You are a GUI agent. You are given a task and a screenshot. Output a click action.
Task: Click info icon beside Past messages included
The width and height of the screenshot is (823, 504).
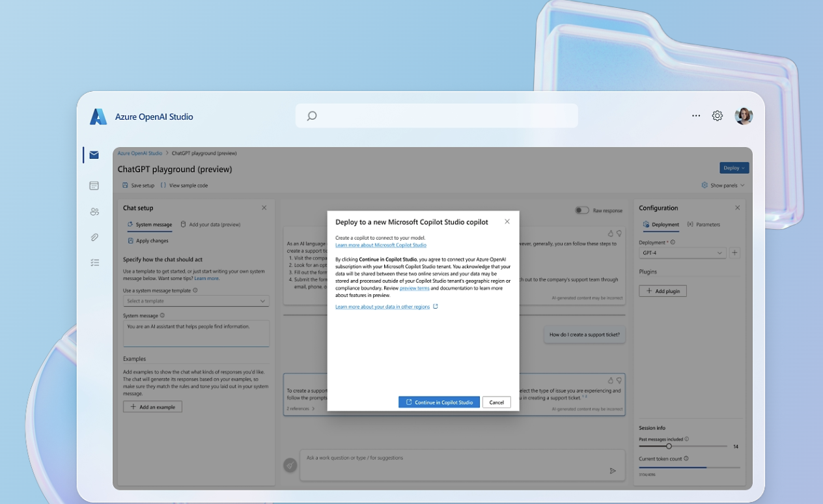click(687, 439)
